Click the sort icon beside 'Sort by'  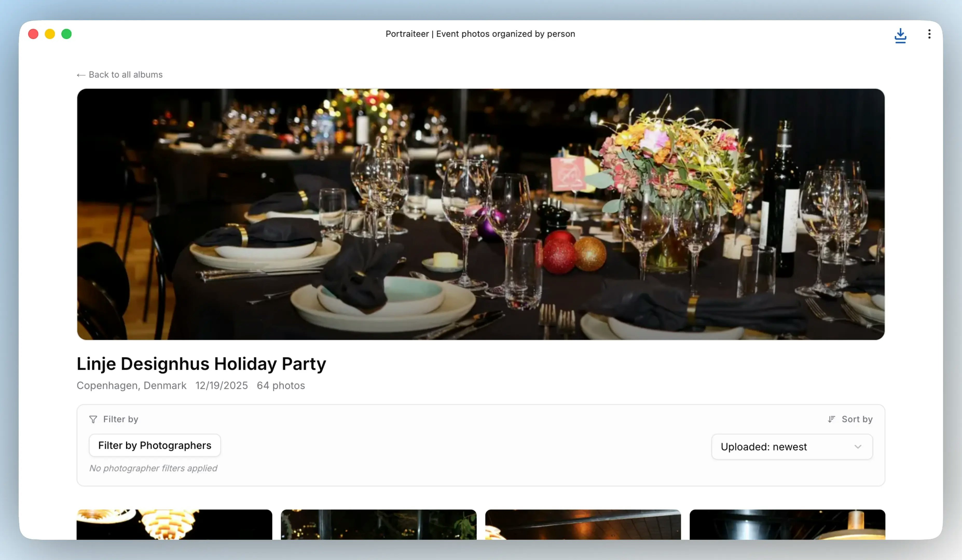point(831,419)
